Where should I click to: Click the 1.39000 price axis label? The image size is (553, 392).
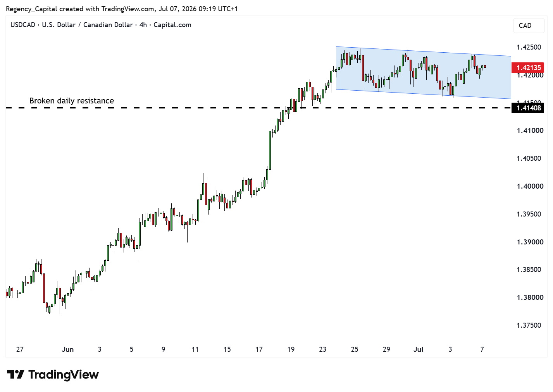(530, 242)
